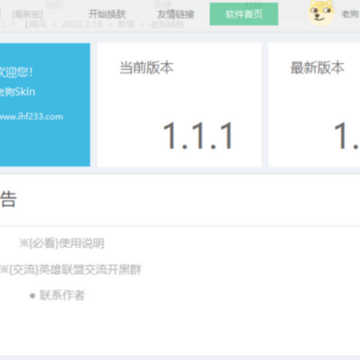360x360 pixels.
Task: Click the 当前版本 card title
Action: pos(147,68)
